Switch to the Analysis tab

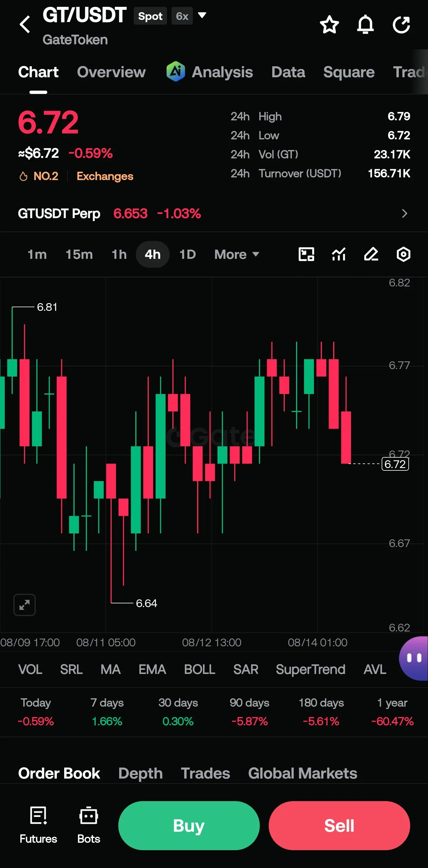pos(222,72)
